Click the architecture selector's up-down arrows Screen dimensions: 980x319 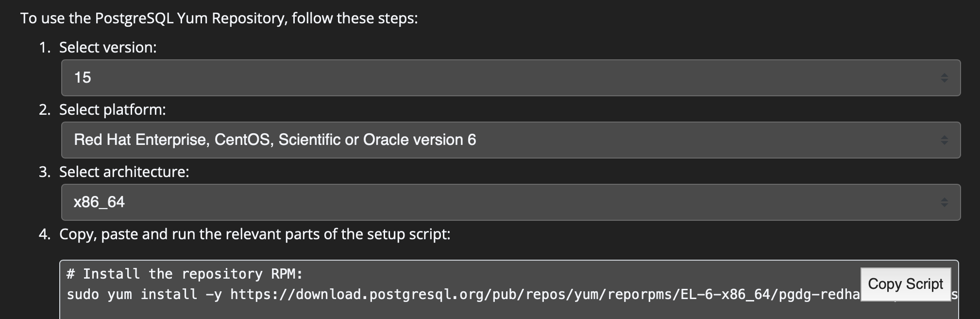944,202
